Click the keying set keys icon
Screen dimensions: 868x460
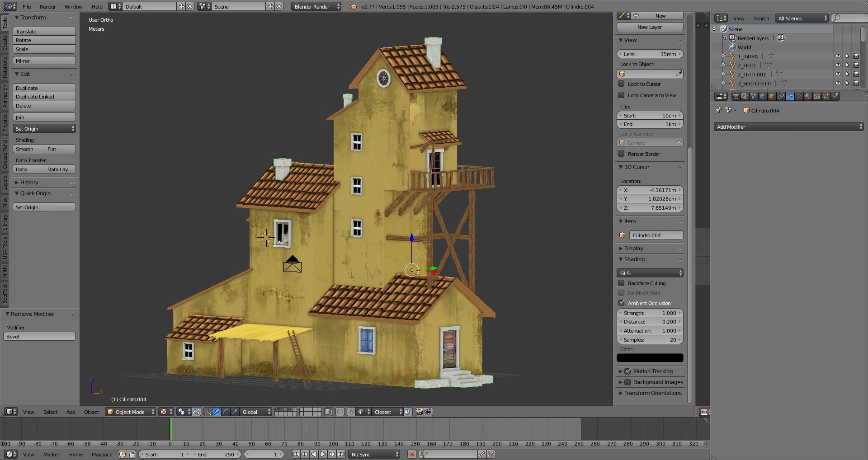pos(424,454)
